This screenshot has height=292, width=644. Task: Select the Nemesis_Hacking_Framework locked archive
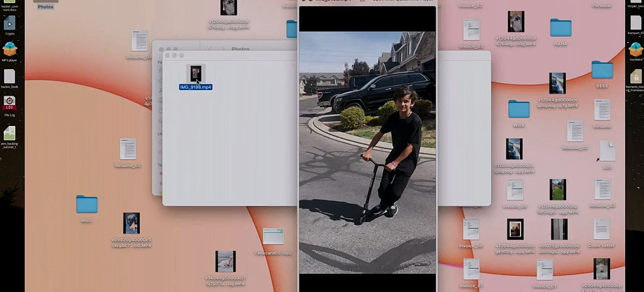[636, 77]
